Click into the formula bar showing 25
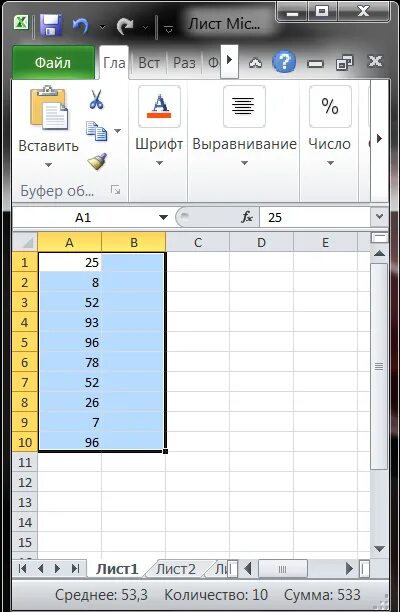The height and width of the screenshot is (612, 400). [x=316, y=217]
